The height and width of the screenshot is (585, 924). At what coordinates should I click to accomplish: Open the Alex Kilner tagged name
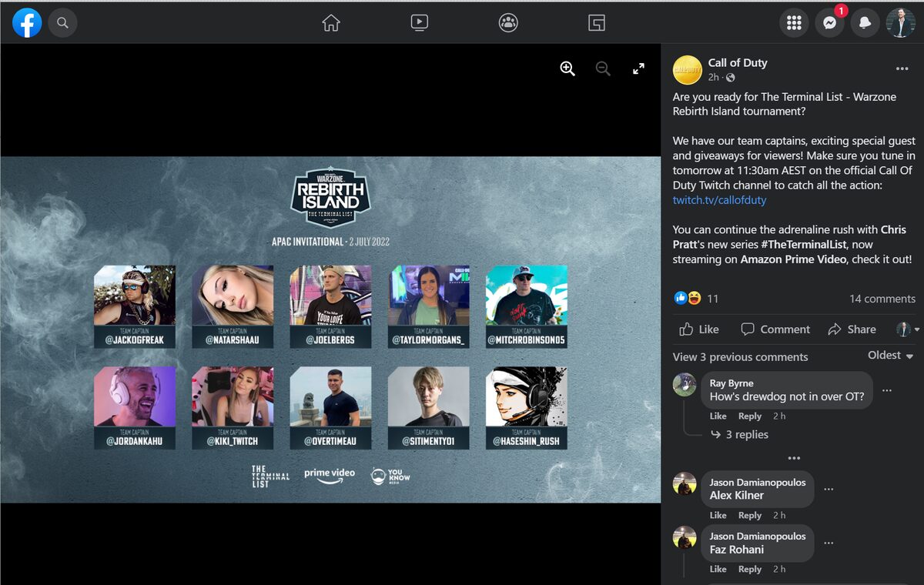click(x=737, y=496)
